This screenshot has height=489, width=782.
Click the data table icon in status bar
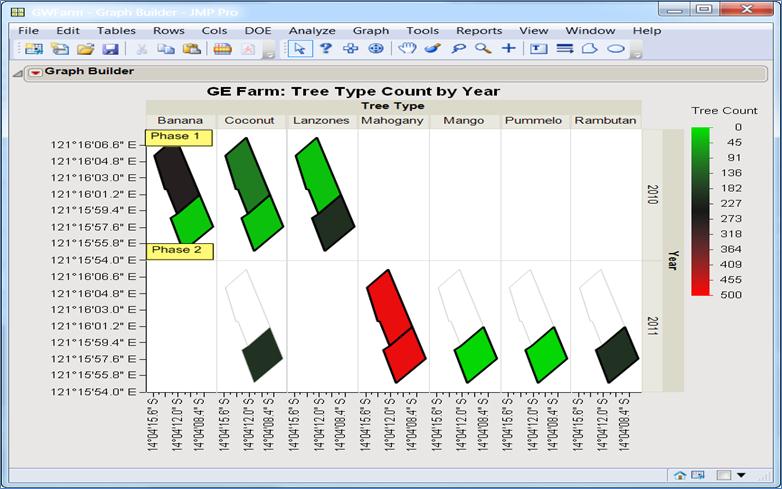click(x=698, y=475)
